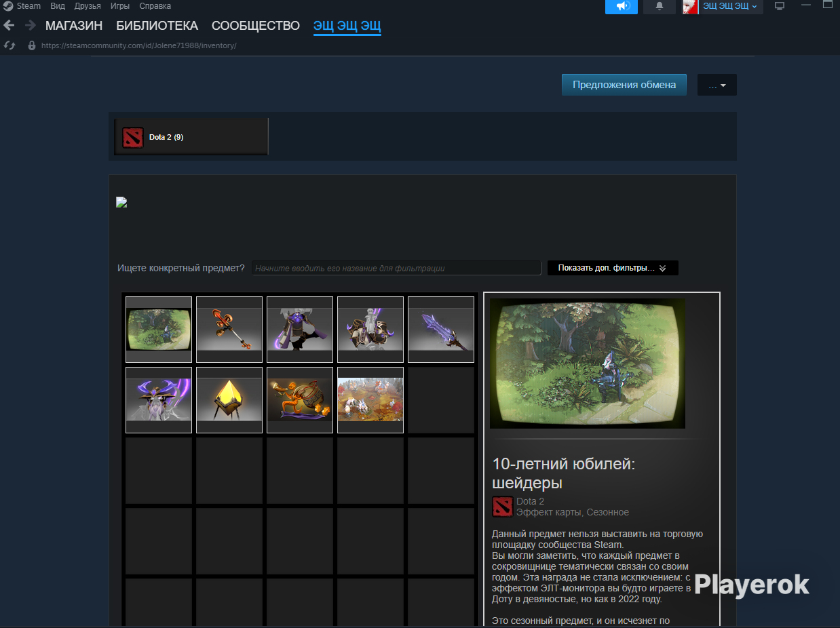Select the Dota 2 (9) inventory tab
Screen dimensions: 840x628
[191, 136]
